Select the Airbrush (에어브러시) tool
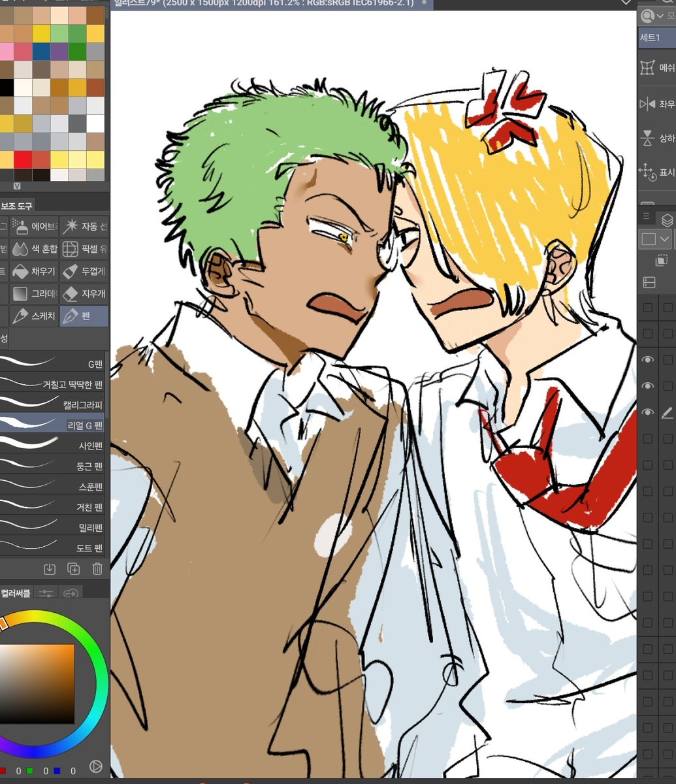The height and width of the screenshot is (784, 676). point(34,227)
